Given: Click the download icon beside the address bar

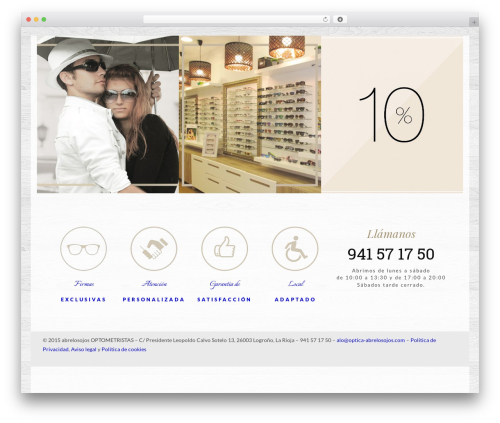Looking at the screenshot, I should coord(340,20).
